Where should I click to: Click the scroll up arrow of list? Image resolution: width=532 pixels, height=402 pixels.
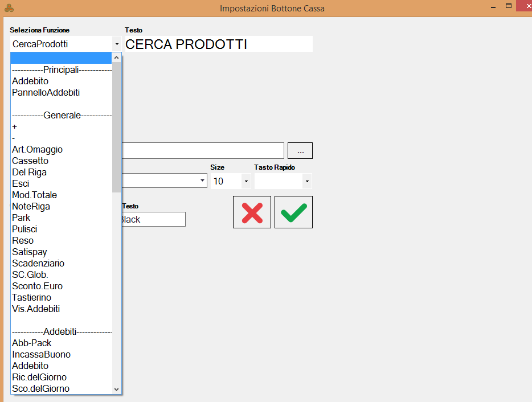tap(117, 58)
